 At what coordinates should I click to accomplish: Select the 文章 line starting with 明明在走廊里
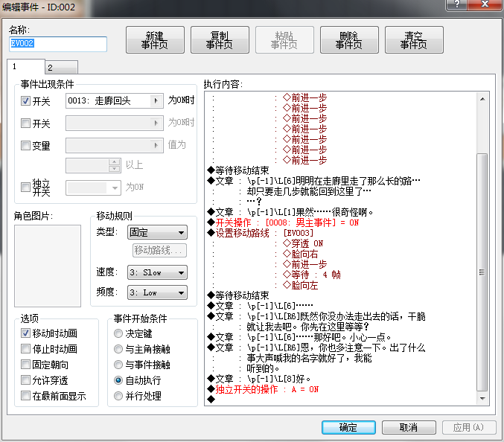313,181
